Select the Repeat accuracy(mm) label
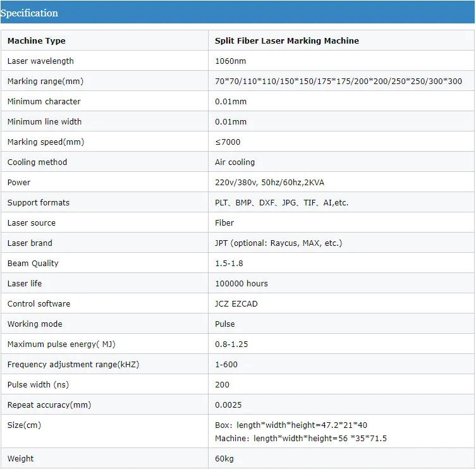This screenshot has width=476, height=469. 49,405
